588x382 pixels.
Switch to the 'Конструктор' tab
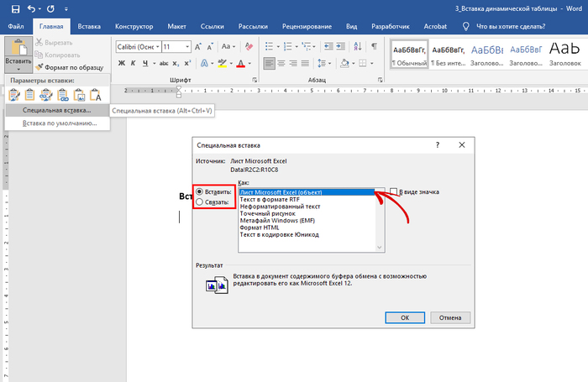click(134, 26)
